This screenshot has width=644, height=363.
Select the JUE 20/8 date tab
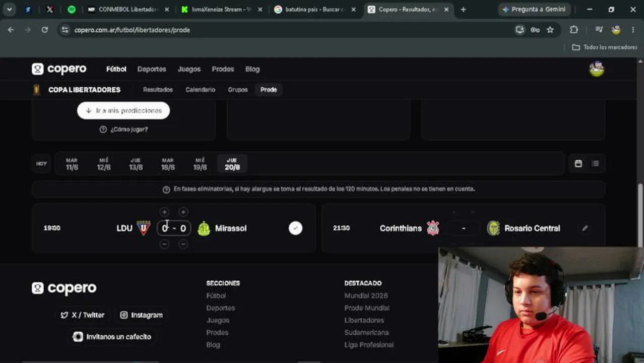point(232,164)
